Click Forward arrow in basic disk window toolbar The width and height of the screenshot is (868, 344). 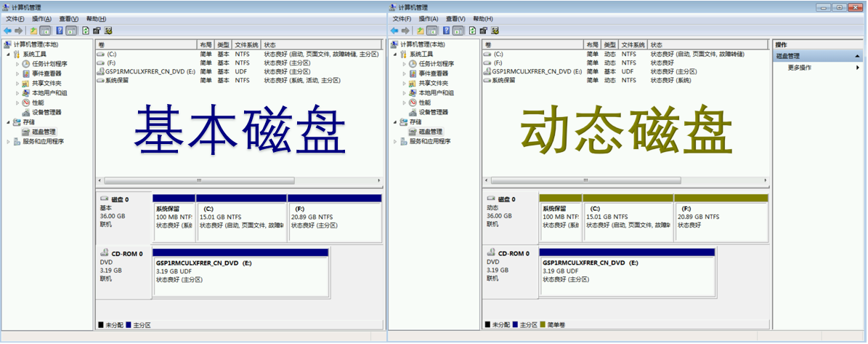tap(19, 31)
